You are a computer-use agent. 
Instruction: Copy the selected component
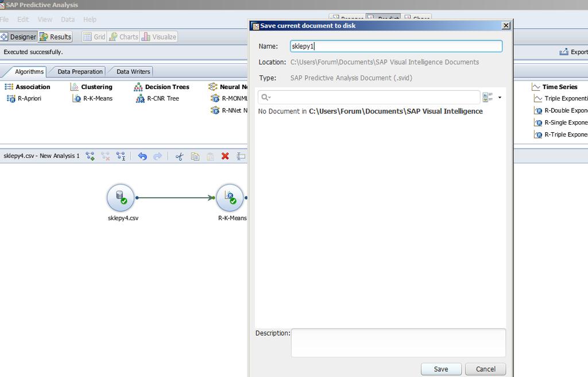(195, 156)
